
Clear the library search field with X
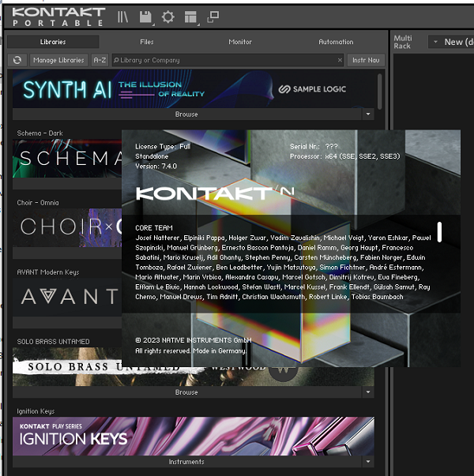(x=340, y=60)
